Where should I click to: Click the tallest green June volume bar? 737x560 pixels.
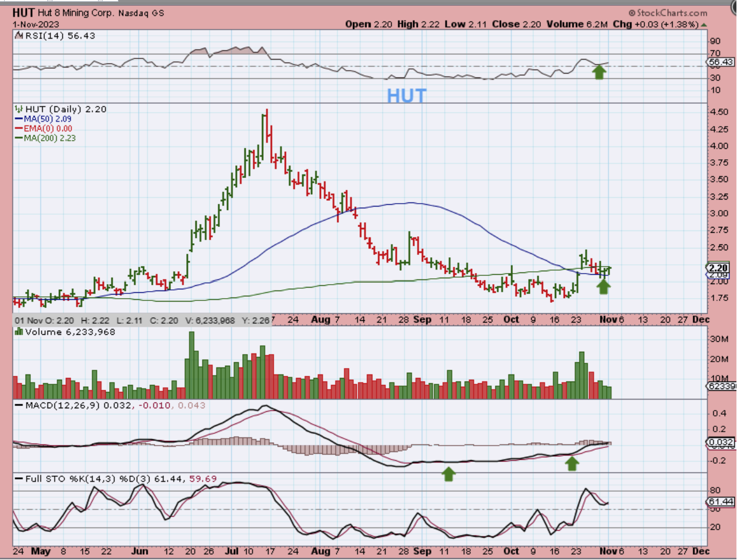point(191,366)
